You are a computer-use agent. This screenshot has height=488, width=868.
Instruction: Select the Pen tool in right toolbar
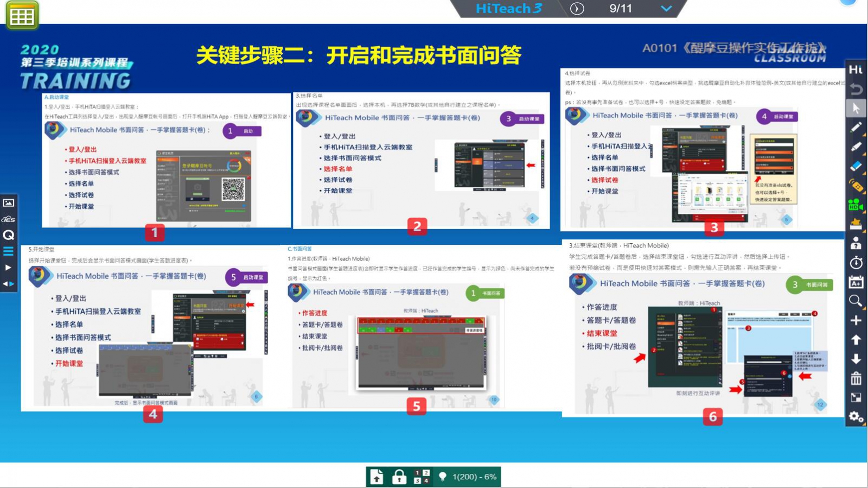point(856,128)
